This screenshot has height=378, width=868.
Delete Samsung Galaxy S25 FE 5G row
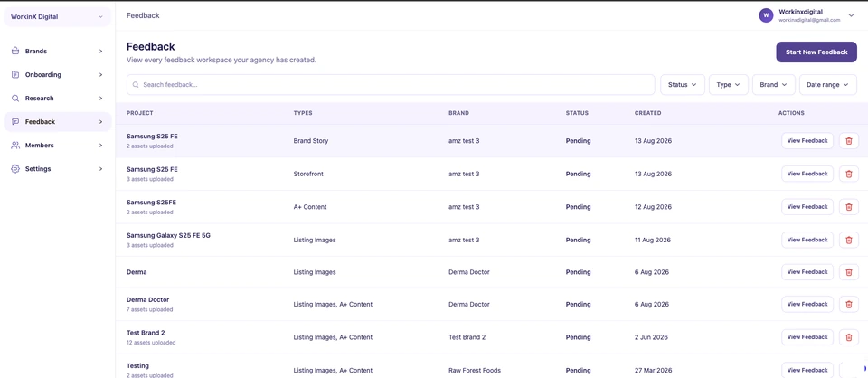tap(849, 241)
